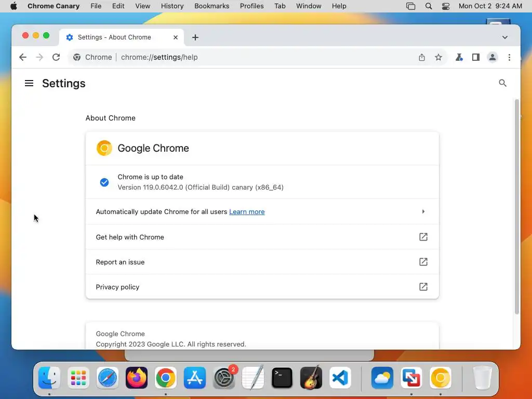Open Chrome Canary from the Dock
Screen dimensions: 532x399
(x=441, y=378)
